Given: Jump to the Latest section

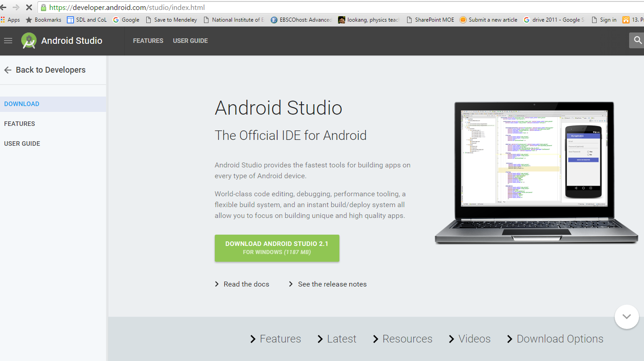Looking at the screenshot, I should click(337, 339).
